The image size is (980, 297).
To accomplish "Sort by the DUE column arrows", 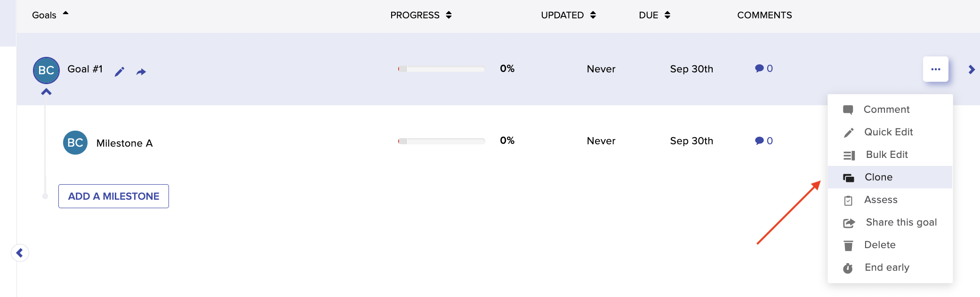I will click(667, 15).
